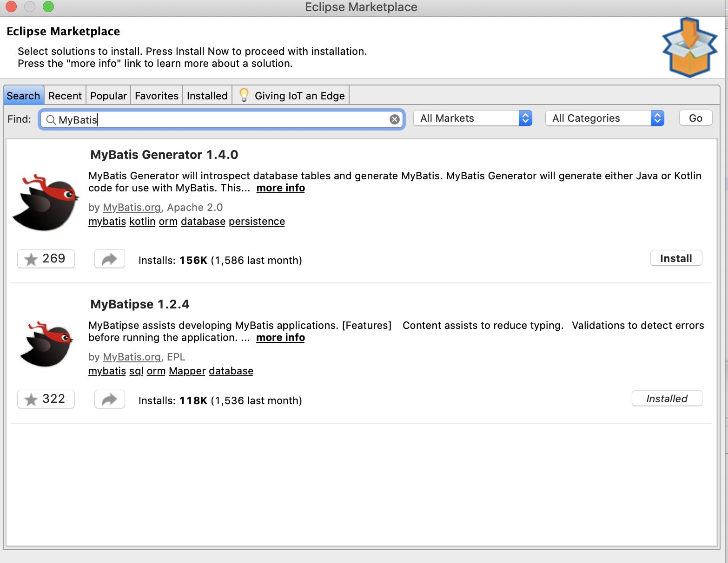Click orm tag under MyBatipse

tap(156, 371)
